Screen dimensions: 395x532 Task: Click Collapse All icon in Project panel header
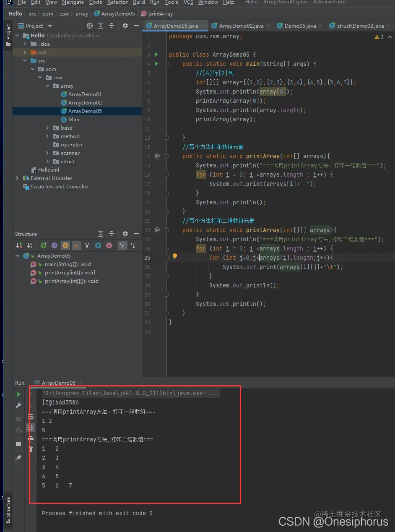click(x=112, y=26)
